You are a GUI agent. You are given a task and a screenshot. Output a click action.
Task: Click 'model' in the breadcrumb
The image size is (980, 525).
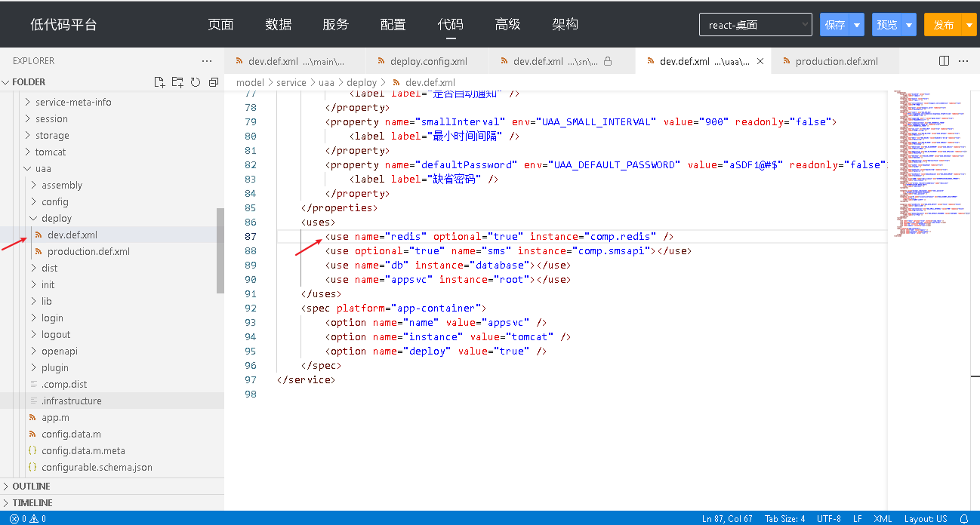tap(250, 82)
